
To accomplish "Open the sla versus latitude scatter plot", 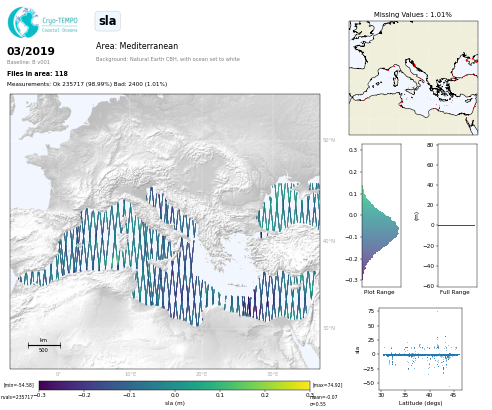I will click(x=421, y=349).
